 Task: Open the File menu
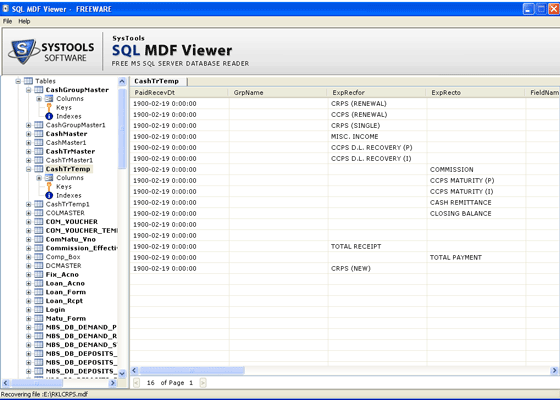tap(7, 21)
